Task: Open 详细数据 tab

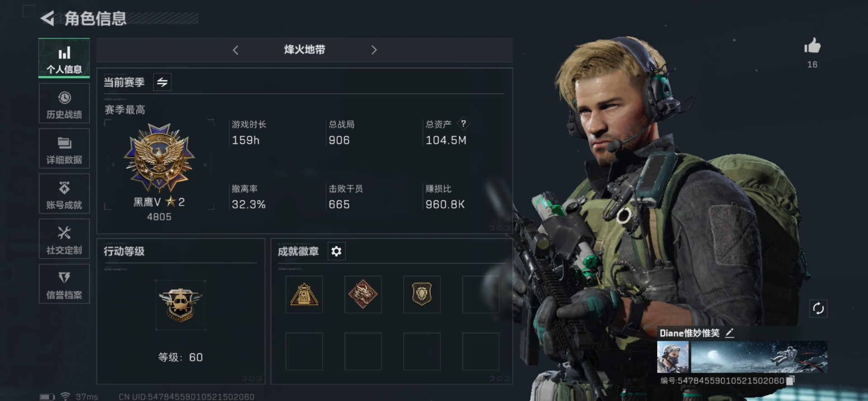Action: (64, 148)
